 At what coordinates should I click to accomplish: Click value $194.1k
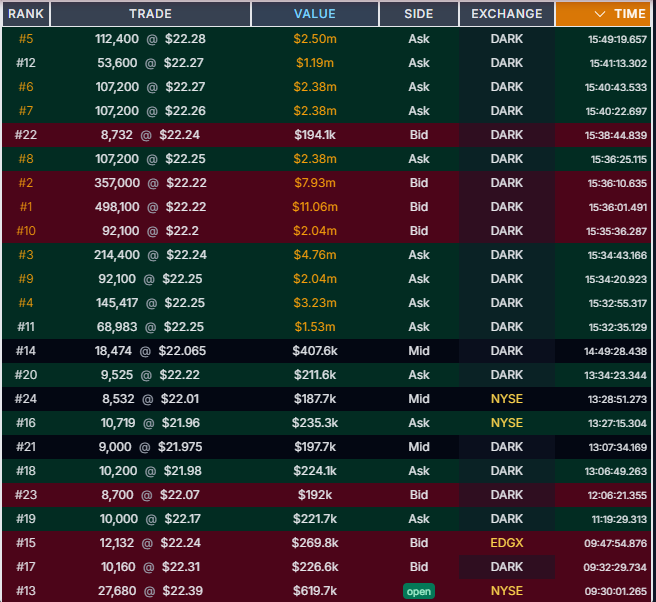click(315, 135)
